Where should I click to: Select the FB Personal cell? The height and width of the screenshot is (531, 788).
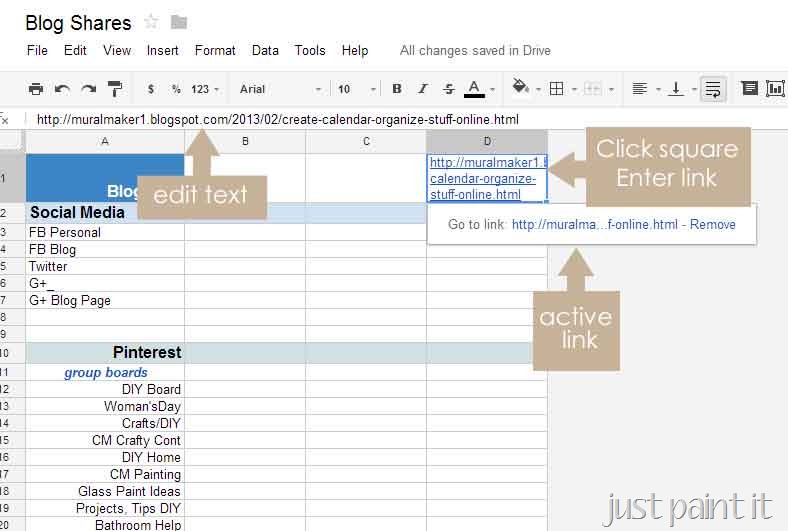(105, 233)
